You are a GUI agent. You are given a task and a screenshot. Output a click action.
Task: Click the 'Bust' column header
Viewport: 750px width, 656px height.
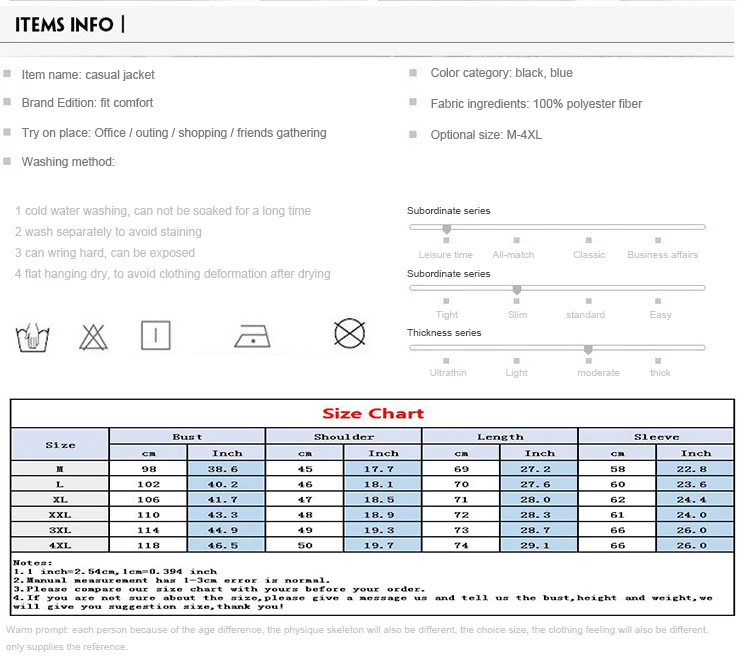pyautogui.click(x=187, y=437)
